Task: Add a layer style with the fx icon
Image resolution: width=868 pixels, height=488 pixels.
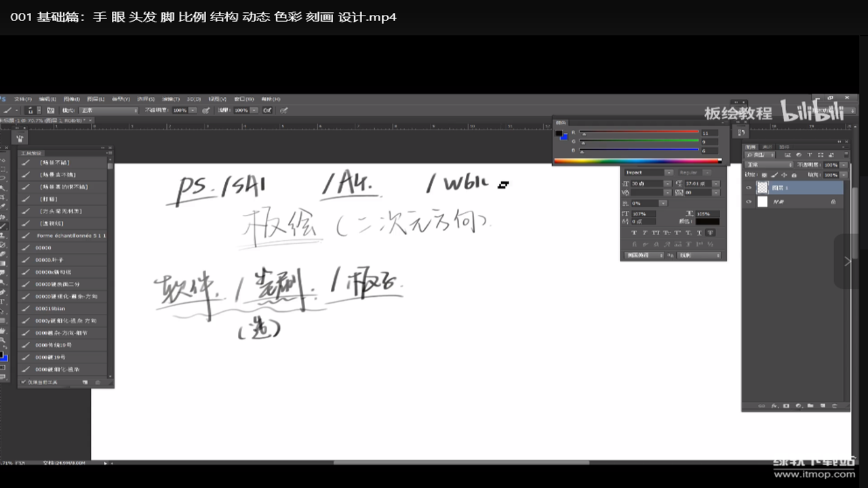Action: point(774,406)
